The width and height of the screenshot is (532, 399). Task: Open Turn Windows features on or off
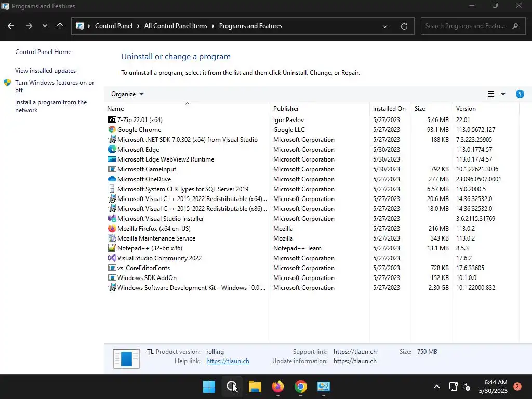(55, 86)
